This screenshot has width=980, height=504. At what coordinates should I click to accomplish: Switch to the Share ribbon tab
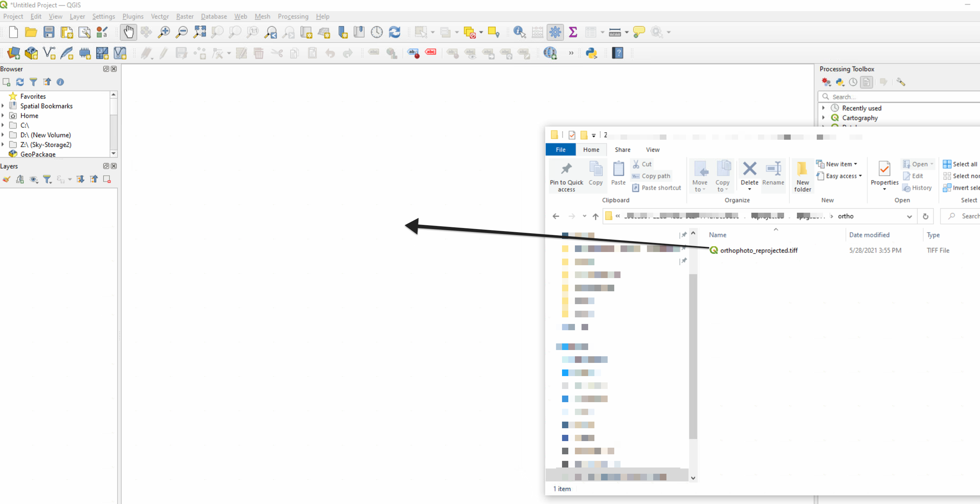(x=622, y=150)
